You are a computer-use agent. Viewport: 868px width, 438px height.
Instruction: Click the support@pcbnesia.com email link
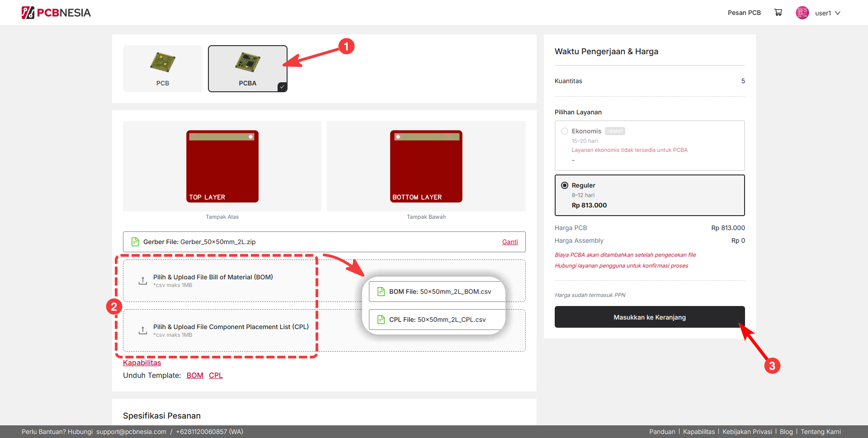pos(131,432)
